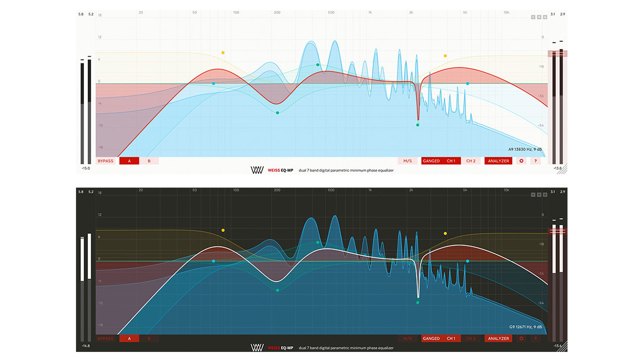
Task: Switch to preset B in the light EQ
Action: 149,161
